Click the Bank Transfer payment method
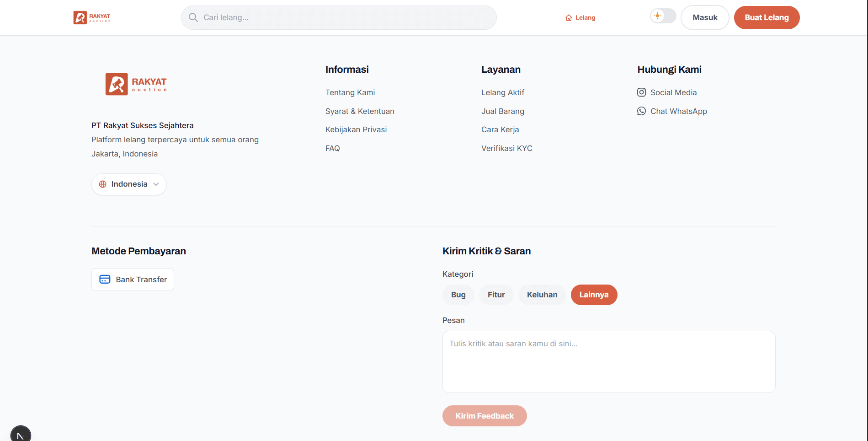Viewport: 868px width, 441px height. [133, 280]
